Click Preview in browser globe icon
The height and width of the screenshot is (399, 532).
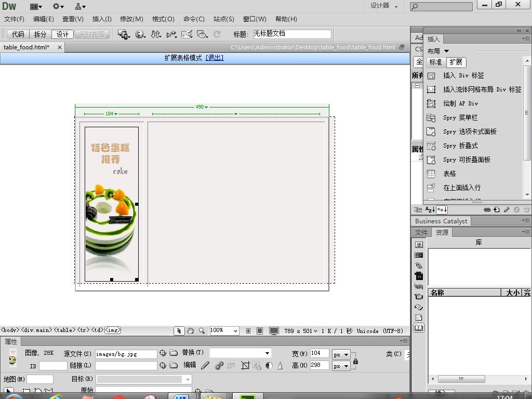[x=140, y=34]
